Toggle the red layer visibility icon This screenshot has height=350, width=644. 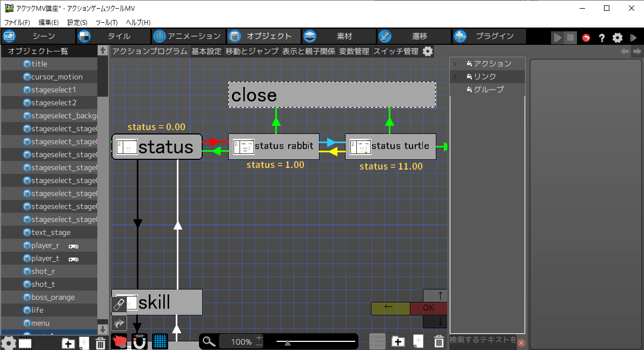[x=119, y=341]
